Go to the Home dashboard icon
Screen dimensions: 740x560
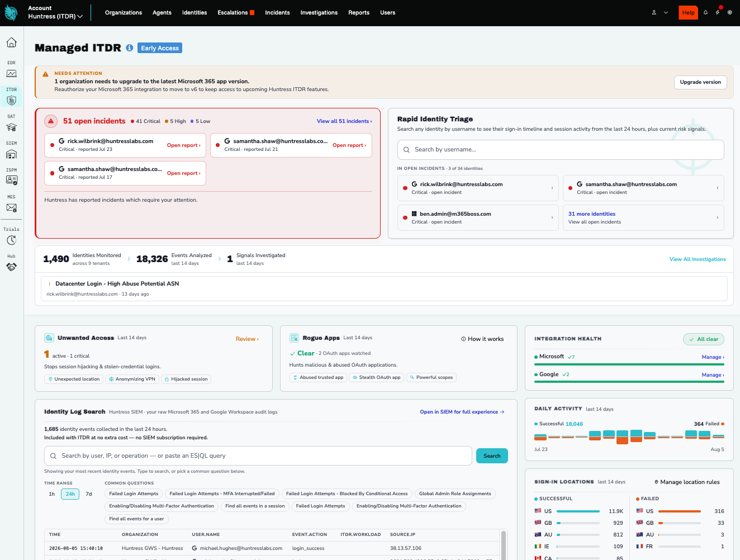[11, 42]
